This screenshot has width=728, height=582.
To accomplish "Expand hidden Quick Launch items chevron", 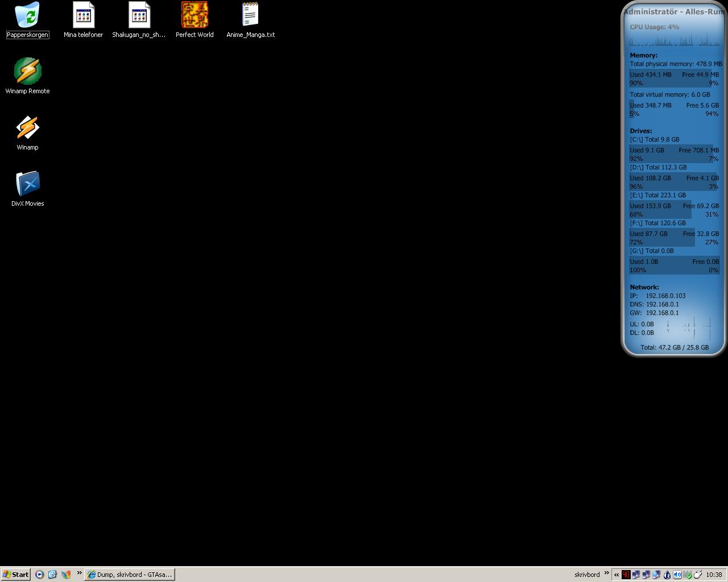I will (x=79, y=573).
